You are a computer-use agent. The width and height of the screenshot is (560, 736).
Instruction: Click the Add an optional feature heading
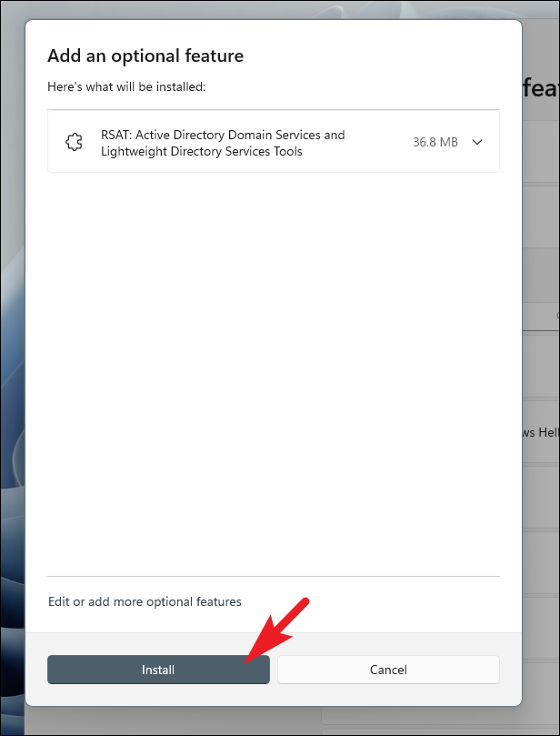pos(145,55)
